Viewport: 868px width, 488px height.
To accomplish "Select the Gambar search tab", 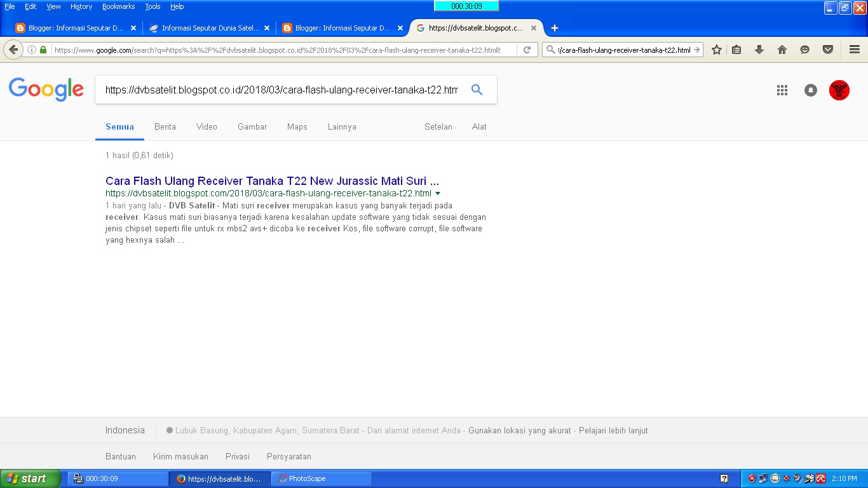I will pyautogui.click(x=252, y=126).
